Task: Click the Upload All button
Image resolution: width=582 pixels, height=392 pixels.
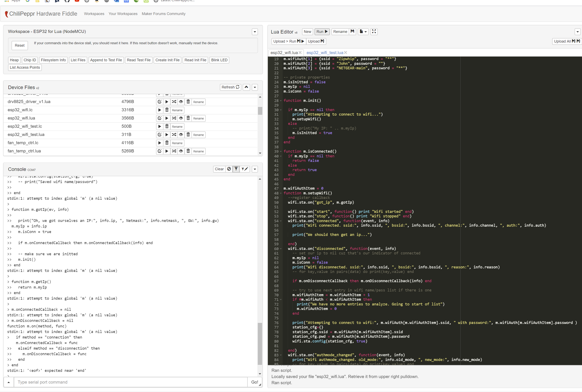Action: coord(567,41)
